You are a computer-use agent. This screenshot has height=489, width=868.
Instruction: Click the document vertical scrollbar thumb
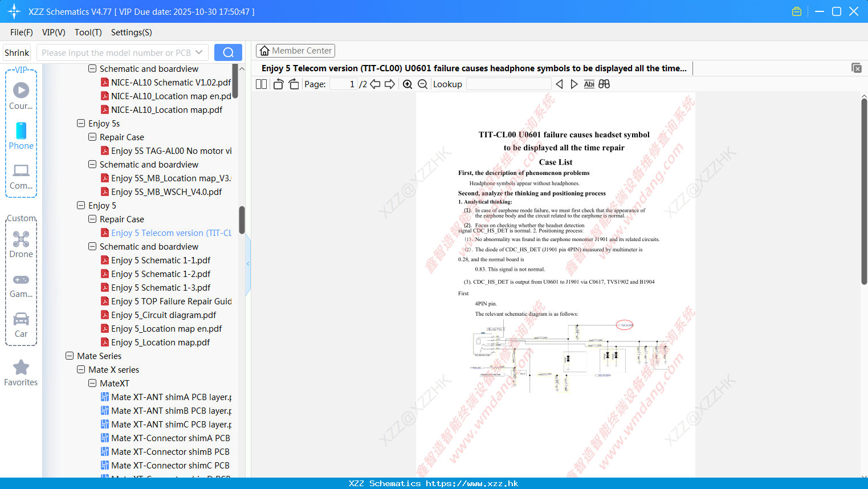[864, 191]
